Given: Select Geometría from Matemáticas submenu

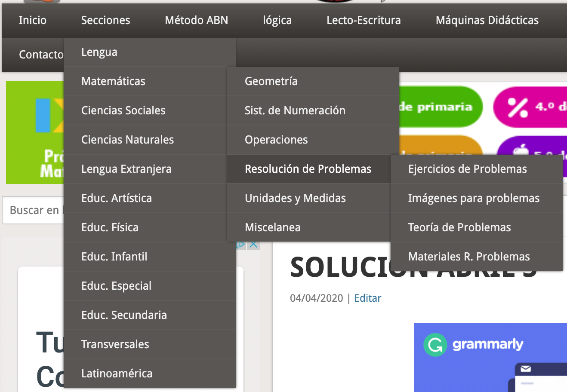Looking at the screenshot, I should [x=271, y=81].
